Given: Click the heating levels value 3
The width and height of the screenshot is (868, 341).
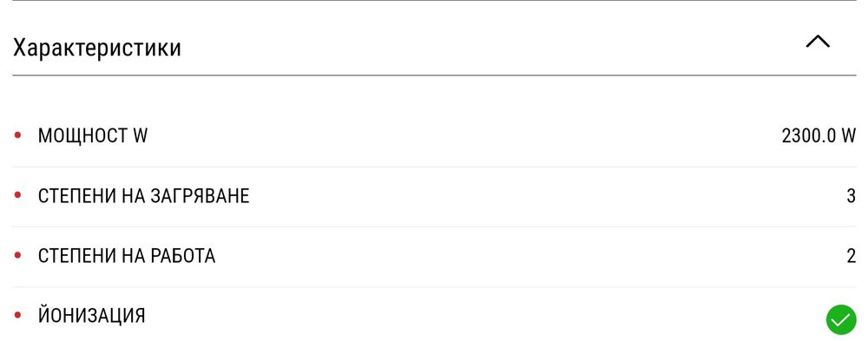Looking at the screenshot, I should click(851, 196).
